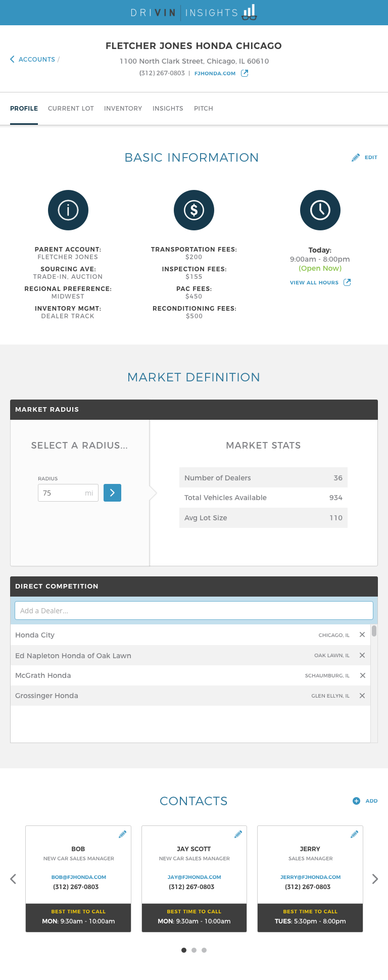Switch to the Insights tab
Viewport: 388px width, 980px height.
tap(168, 109)
